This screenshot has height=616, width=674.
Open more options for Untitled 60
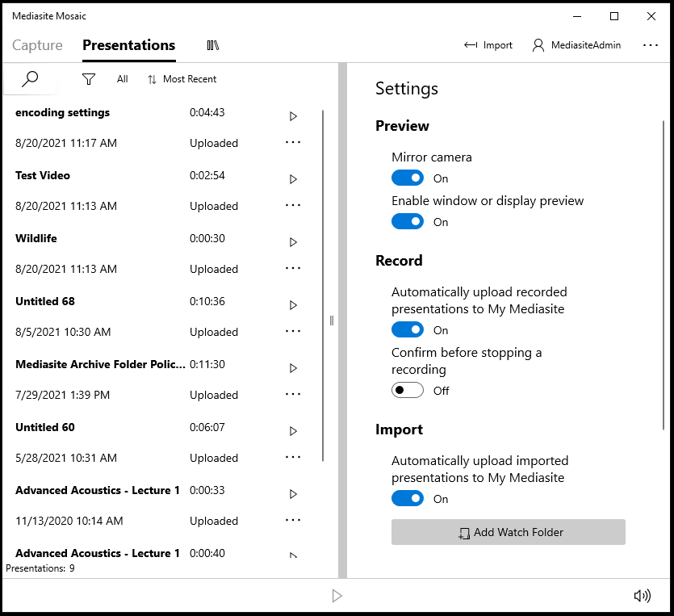click(293, 458)
